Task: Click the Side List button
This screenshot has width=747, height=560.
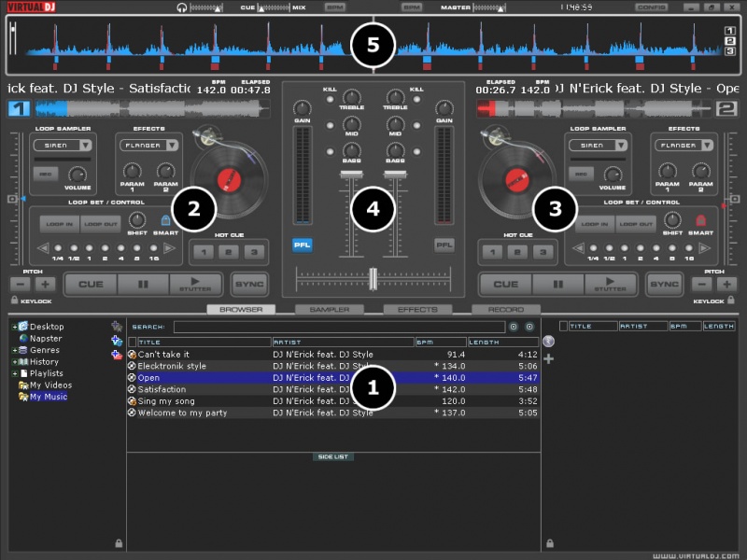Action: [x=333, y=456]
